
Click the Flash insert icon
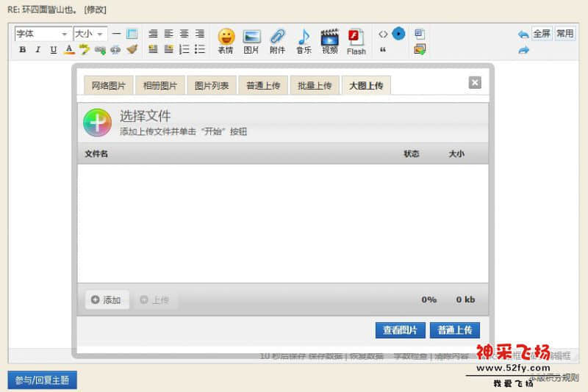click(x=356, y=42)
